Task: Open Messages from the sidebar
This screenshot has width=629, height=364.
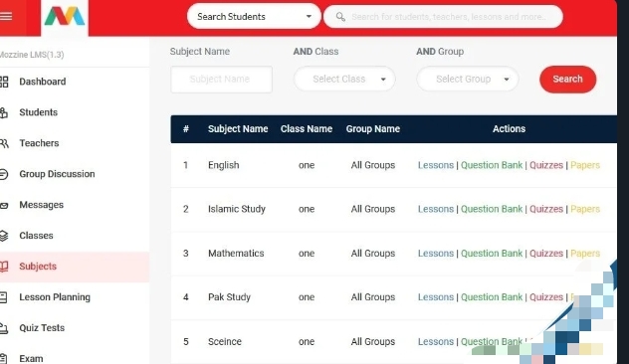Action: click(42, 205)
